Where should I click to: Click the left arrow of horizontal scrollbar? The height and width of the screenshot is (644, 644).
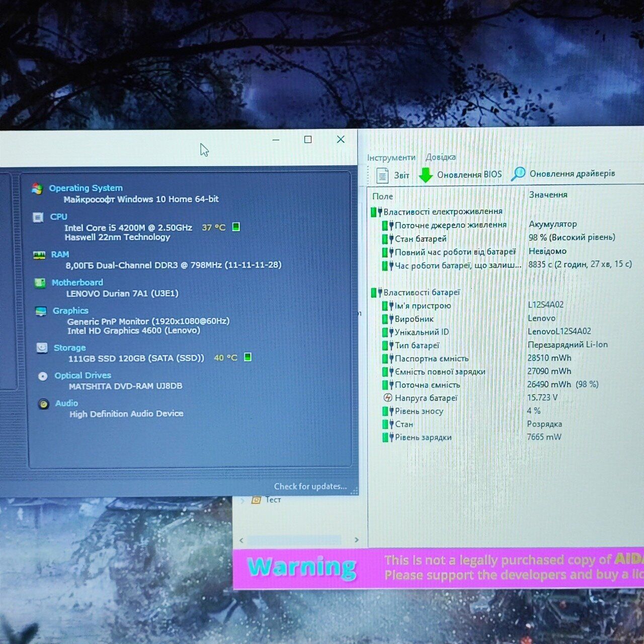tap(242, 540)
